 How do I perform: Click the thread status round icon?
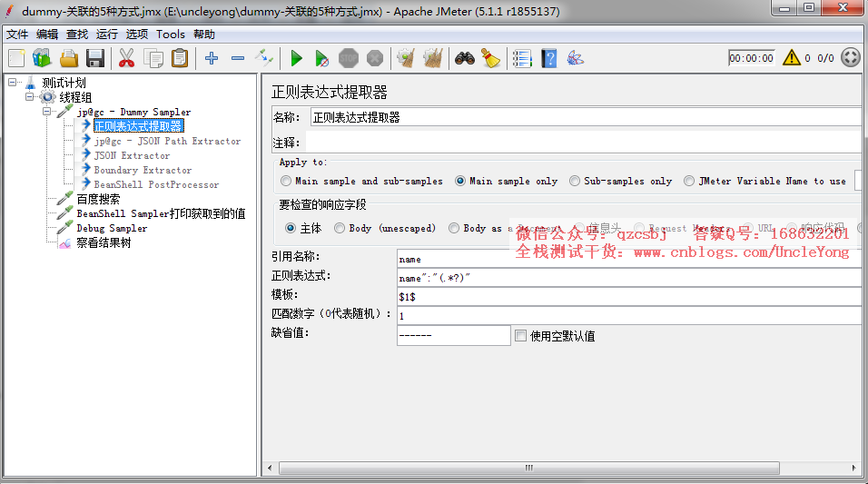[x=850, y=57]
